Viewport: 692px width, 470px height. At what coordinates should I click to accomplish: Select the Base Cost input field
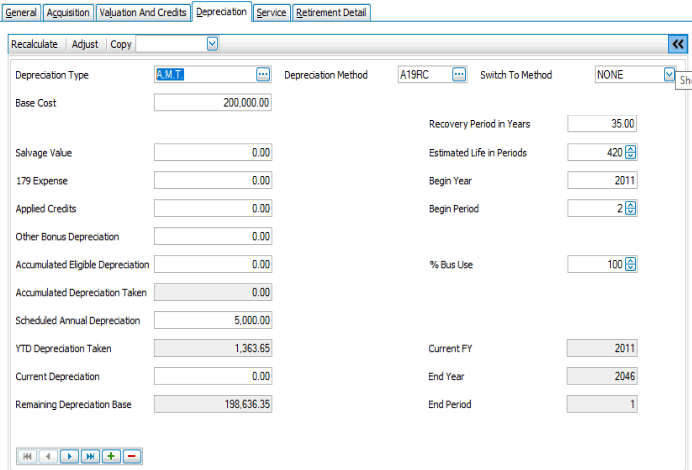(x=213, y=103)
